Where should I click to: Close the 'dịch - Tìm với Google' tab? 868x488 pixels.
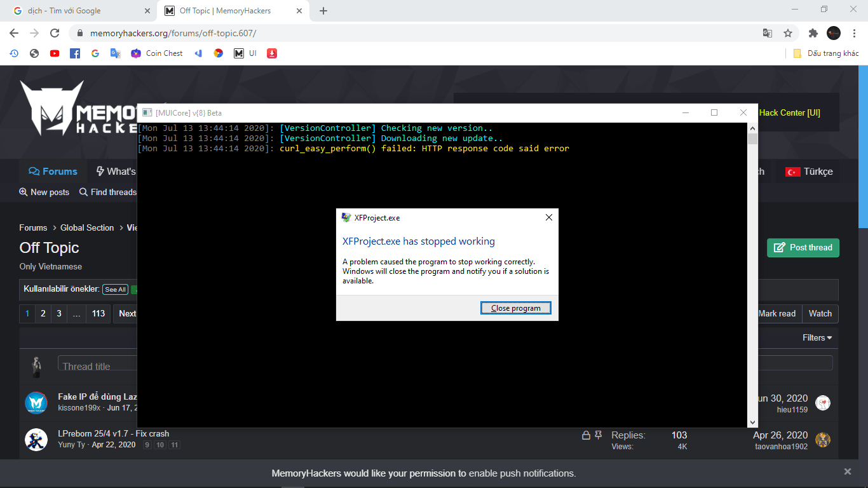click(x=147, y=11)
